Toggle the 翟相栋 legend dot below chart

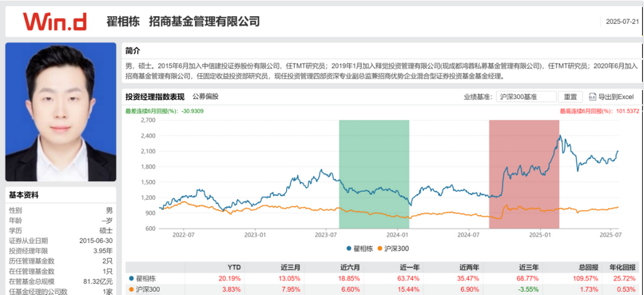point(348,248)
